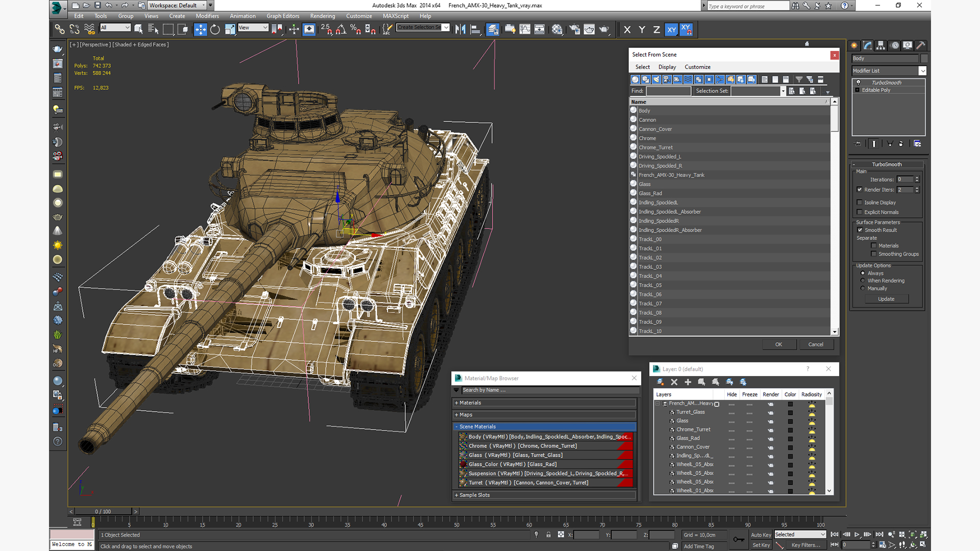This screenshot has width=980, height=551.
Task: Restrict transform to X axis
Action: (627, 30)
